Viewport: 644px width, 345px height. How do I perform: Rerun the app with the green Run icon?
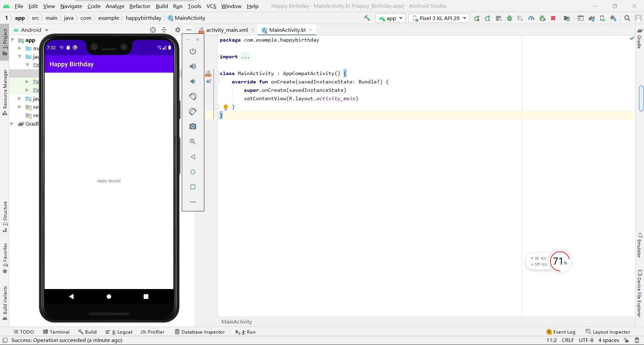pyautogui.click(x=477, y=18)
